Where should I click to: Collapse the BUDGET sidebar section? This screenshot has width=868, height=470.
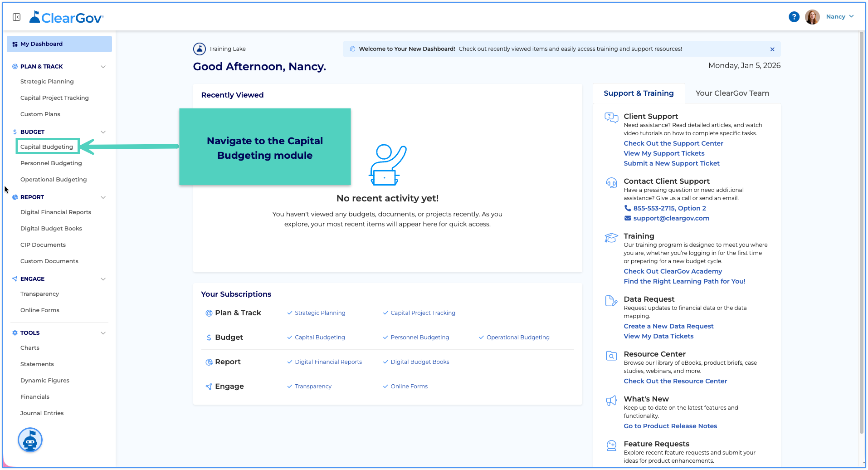103,132
